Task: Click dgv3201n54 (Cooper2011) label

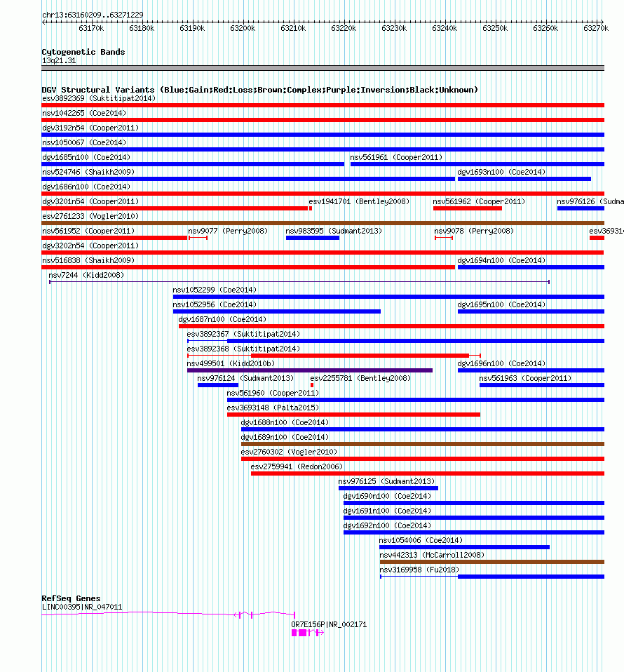Action: click(90, 201)
